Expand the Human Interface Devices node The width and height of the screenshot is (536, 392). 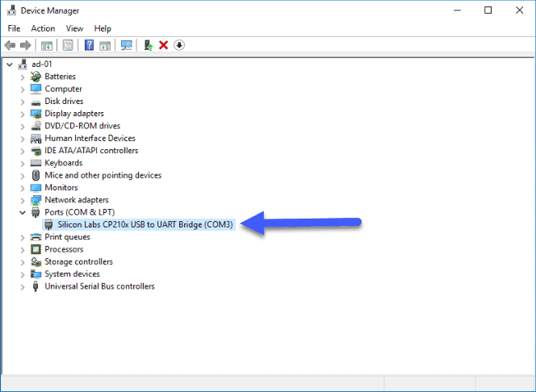23,139
